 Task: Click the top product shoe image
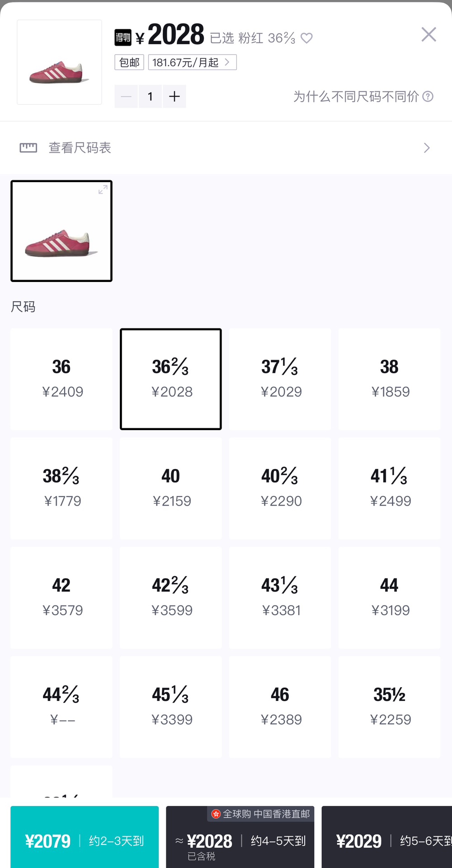[x=59, y=62]
